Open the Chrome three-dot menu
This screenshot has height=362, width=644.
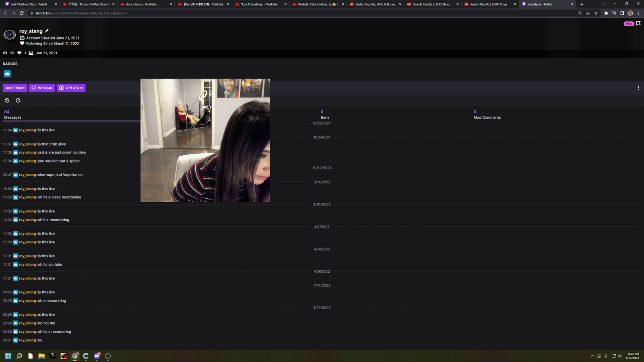(638, 13)
